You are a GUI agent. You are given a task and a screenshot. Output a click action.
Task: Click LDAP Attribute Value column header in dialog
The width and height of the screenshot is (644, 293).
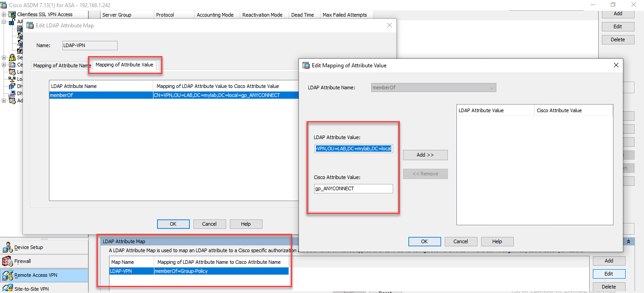tap(495, 110)
